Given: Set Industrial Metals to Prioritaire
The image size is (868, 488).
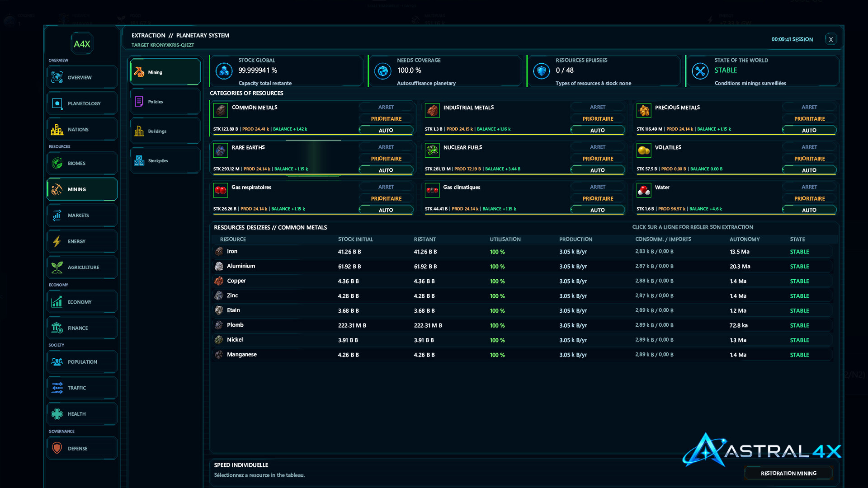Looking at the screenshot, I should pyautogui.click(x=598, y=119).
